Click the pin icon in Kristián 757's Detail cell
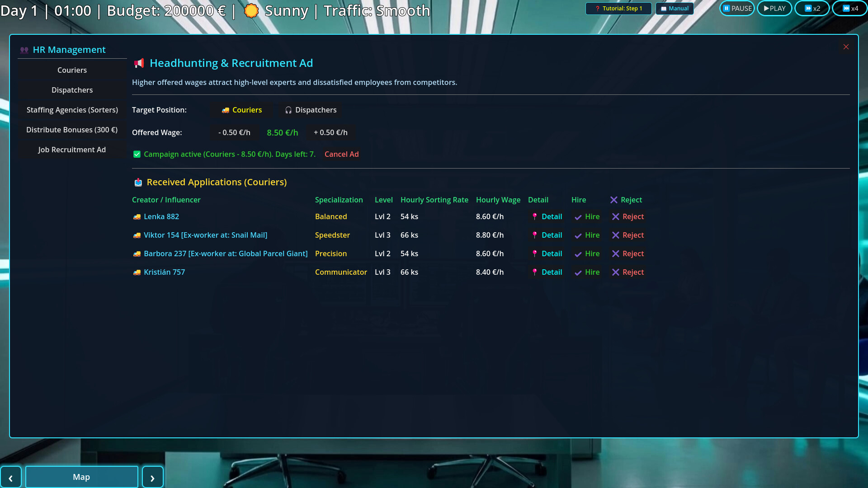This screenshot has height=488, width=868. (535, 272)
